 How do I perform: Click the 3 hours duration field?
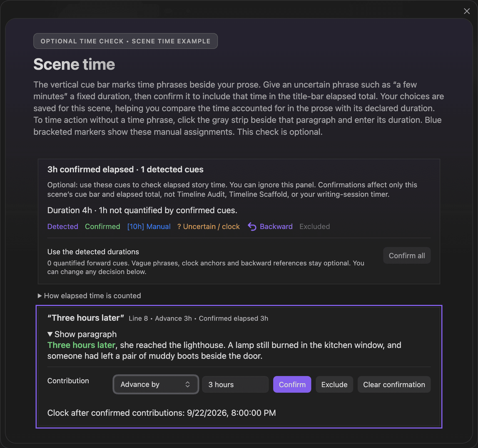click(235, 384)
